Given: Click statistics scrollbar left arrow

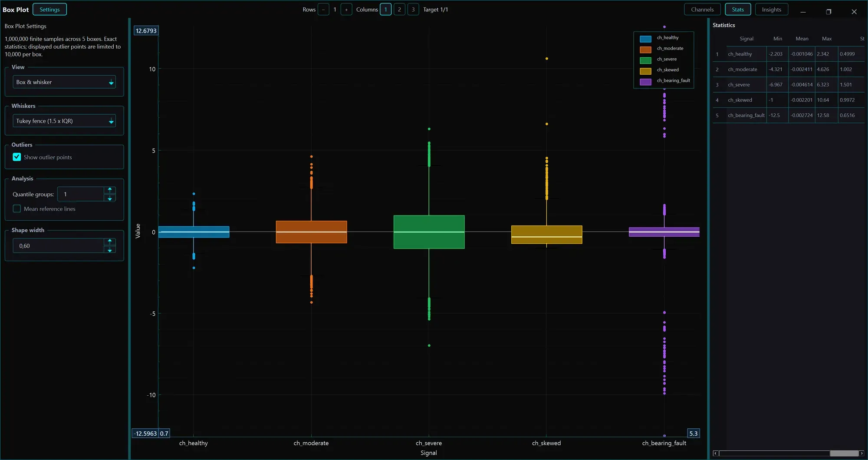Looking at the screenshot, I should (x=716, y=453).
